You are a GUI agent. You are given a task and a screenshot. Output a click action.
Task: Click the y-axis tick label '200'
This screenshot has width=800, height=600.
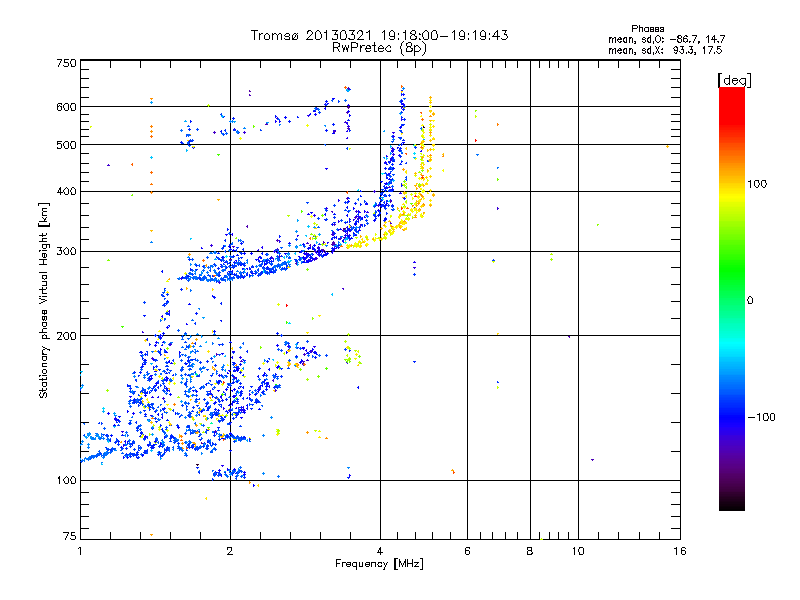[x=67, y=336]
